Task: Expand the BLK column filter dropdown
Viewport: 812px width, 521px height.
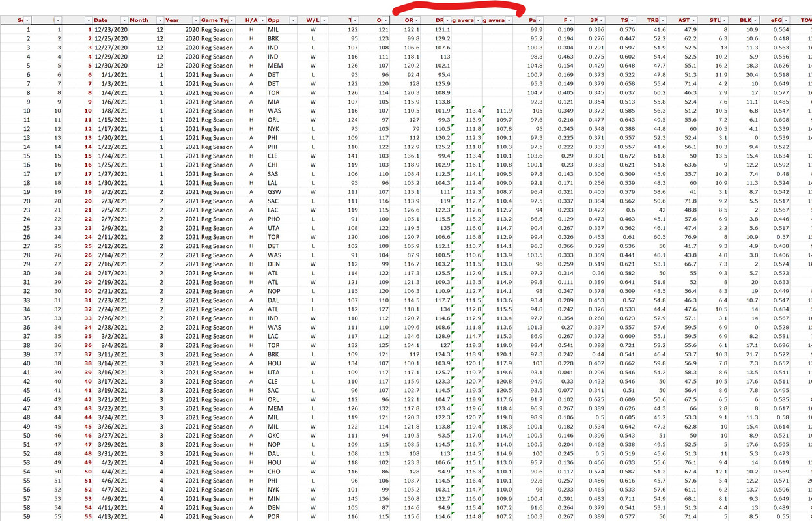Action: click(x=755, y=21)
